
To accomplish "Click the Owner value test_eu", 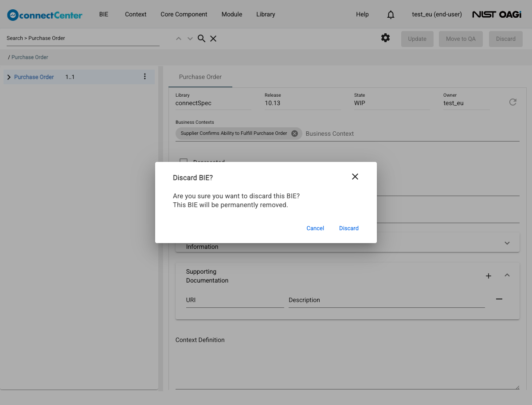I will point(454,103).
